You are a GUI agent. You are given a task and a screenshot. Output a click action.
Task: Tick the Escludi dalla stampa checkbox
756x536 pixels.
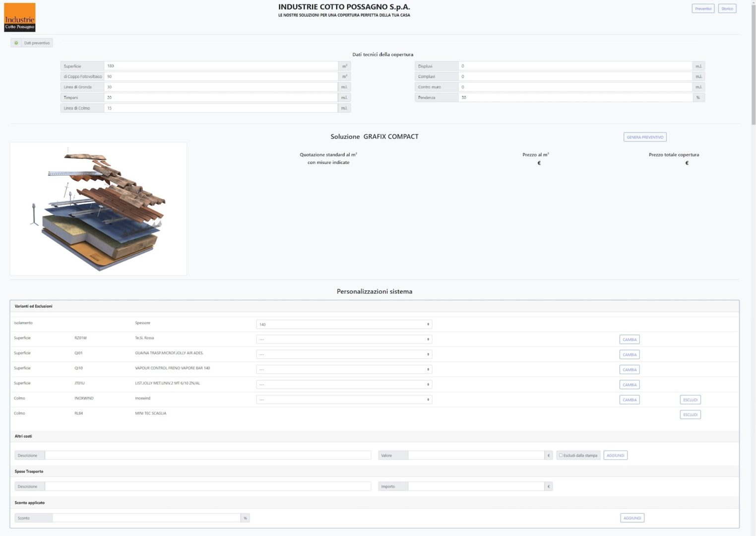(x=561, y=455)
